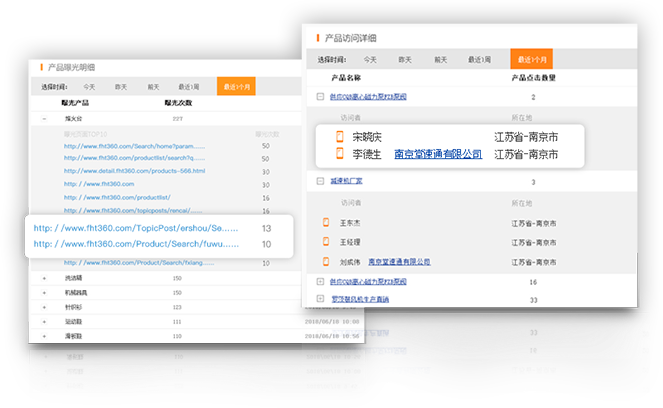Collapse the expanded exposure product with 227

coord(45,117)
